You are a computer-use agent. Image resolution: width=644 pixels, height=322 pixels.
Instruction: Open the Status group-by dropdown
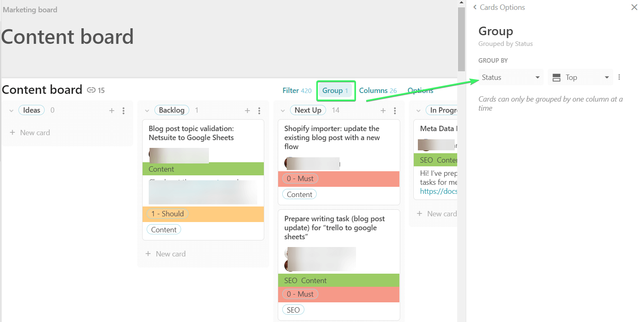[x=510, y=77]
